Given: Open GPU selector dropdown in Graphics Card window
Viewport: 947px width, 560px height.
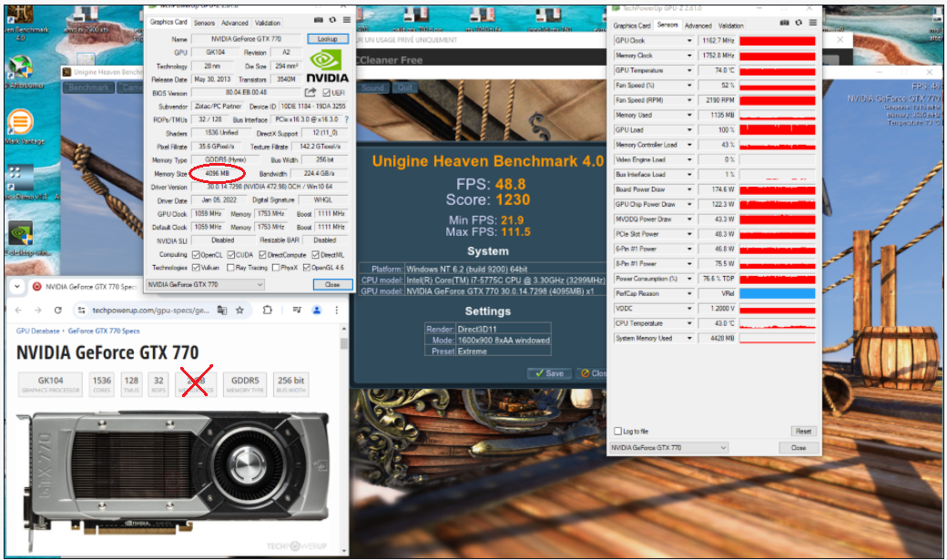Looking at the screenshot, I should pos(260,284).
